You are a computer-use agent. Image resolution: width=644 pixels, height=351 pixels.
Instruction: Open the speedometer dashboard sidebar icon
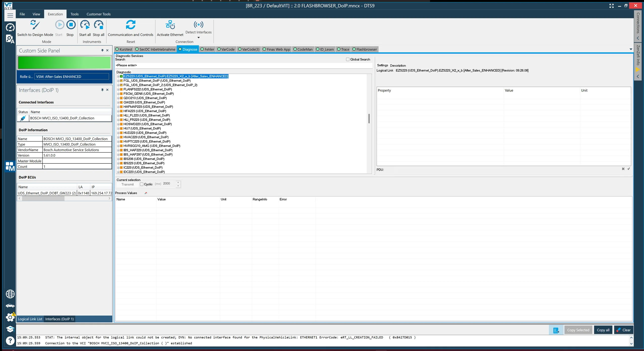pos(10,27)
